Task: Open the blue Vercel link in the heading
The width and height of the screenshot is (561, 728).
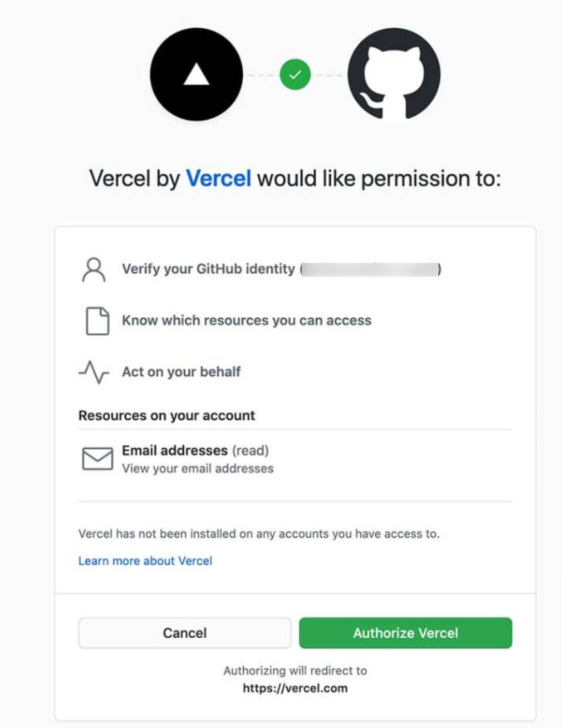Action: pos(218,179)
